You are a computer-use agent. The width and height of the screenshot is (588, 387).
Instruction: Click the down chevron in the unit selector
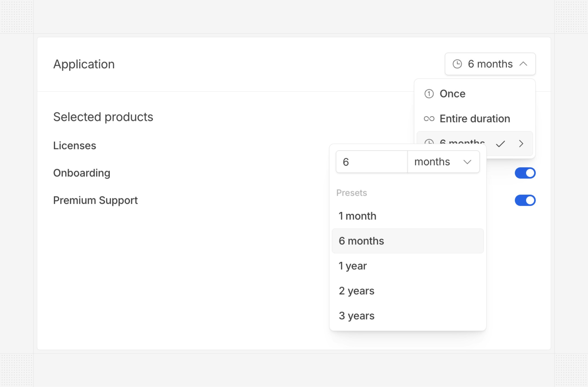click(x=467, y=162)
